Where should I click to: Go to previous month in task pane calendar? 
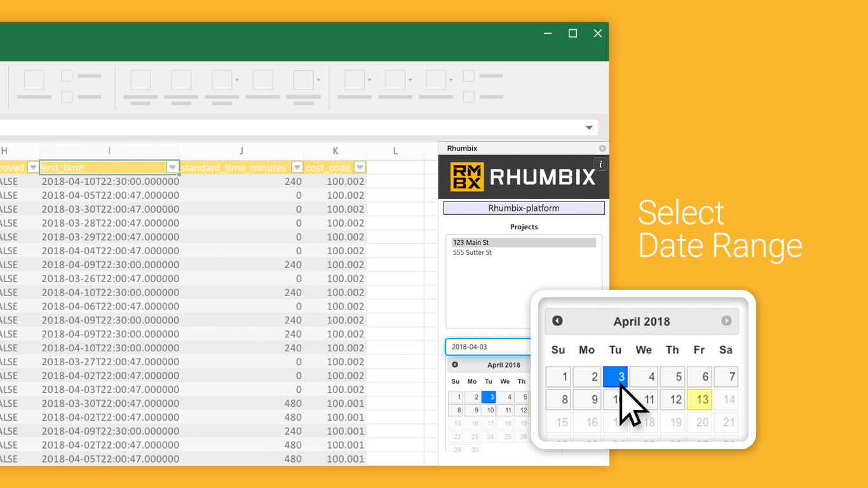455,365
